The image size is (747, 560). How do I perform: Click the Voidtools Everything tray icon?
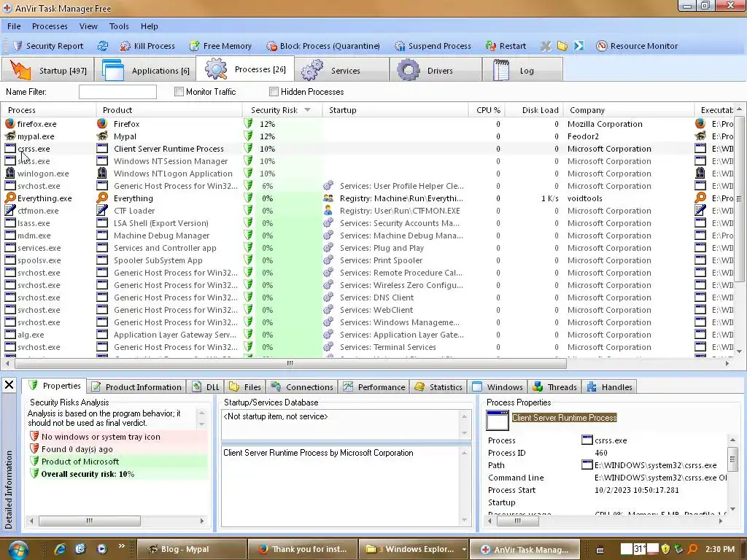[693, 549]
